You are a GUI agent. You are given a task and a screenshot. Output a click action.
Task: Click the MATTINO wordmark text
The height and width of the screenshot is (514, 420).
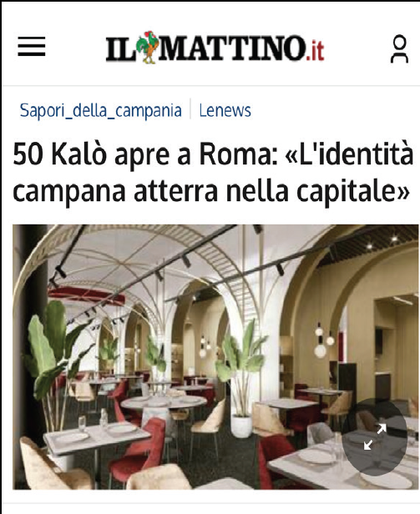pos(231,48)
